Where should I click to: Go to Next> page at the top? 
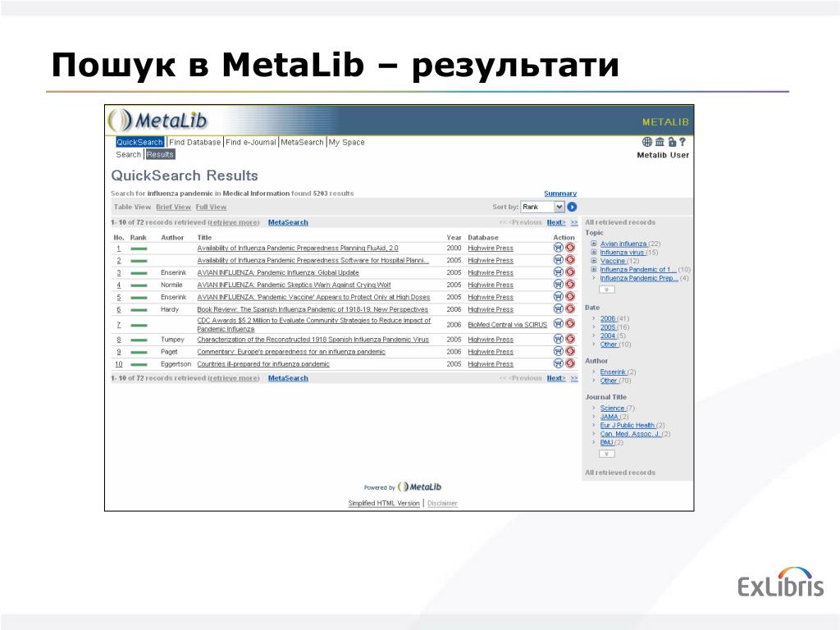coord(556,222)
